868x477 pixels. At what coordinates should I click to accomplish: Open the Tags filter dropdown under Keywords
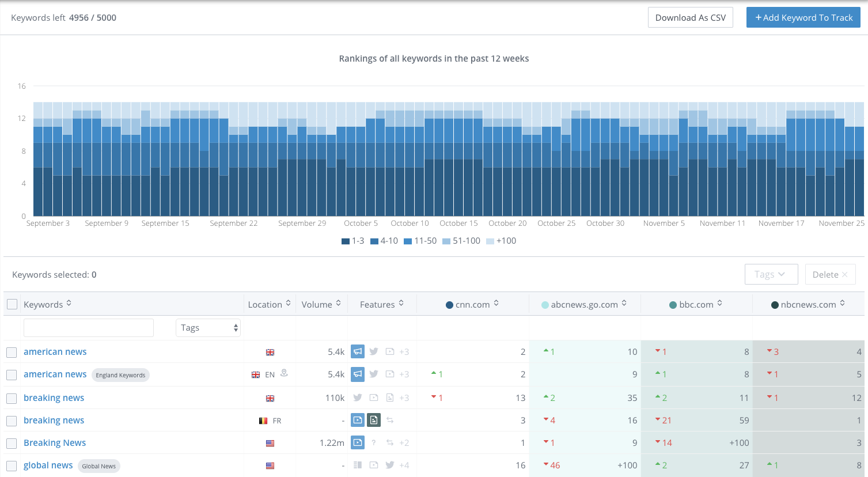click(208, 328)
